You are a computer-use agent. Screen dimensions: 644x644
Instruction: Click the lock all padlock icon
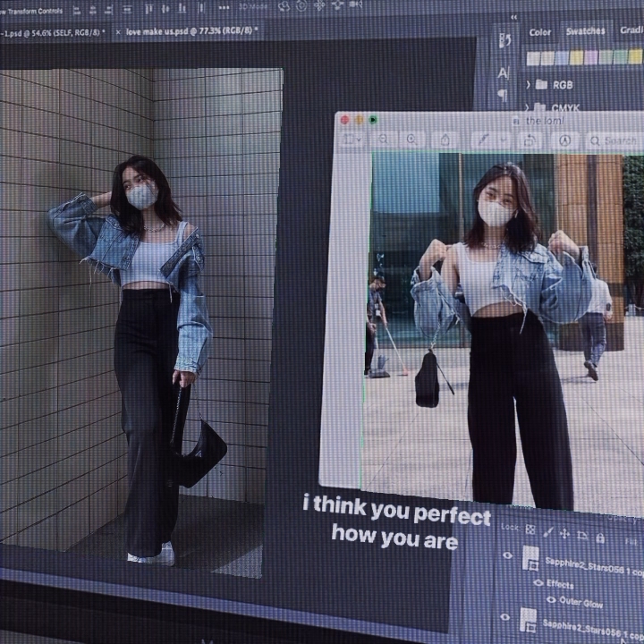pyautogui.click(x=599, y=538)
